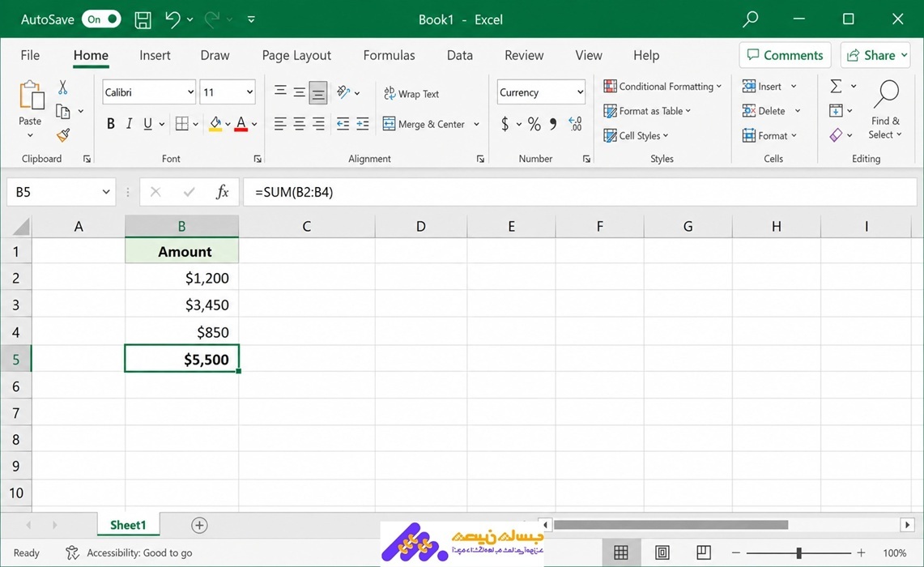This screenshot has width=924, height=567.
Task: Open the Calibri font name dropdown
Action: (190, 92)
